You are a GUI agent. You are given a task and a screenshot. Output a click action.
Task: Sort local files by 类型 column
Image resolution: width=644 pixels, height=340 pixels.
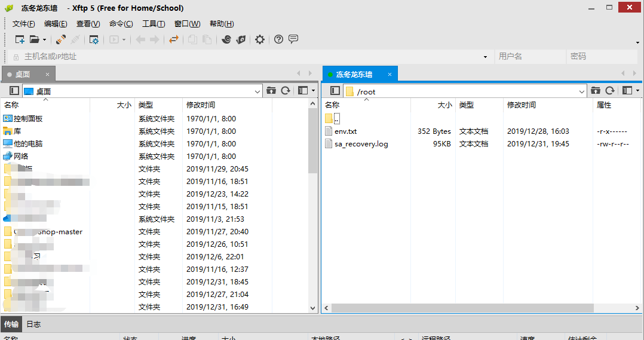click(158, 105)
